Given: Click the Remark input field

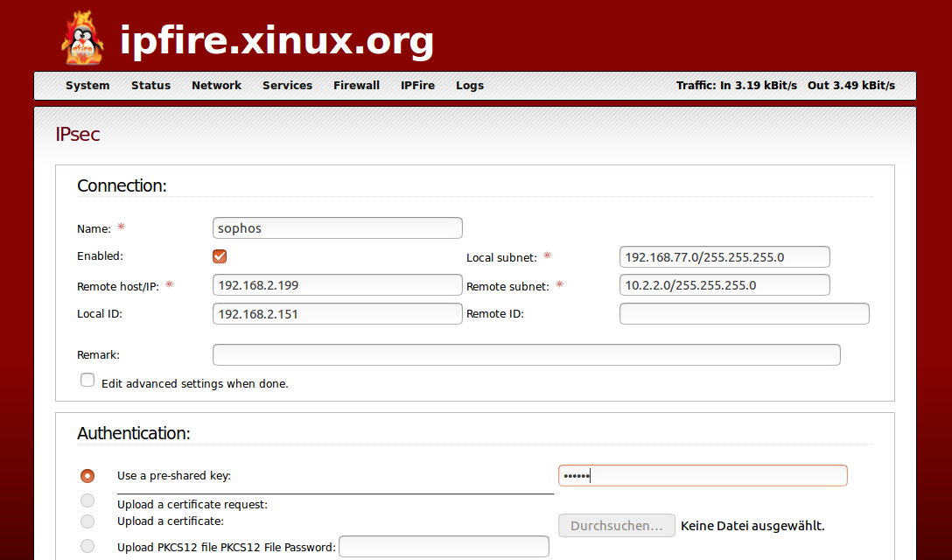Looking at the screenshot, I should 526,354.
